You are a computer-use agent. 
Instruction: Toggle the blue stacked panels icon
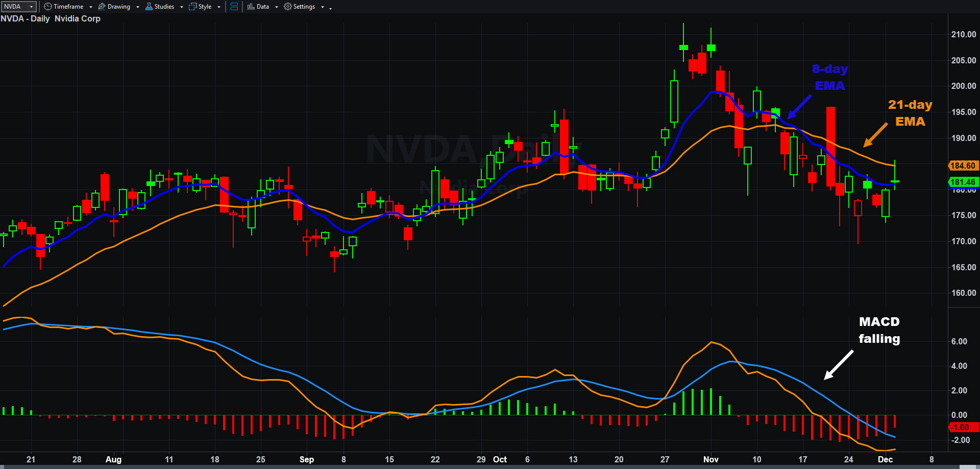pyautogui.click(x=234, y=7)
